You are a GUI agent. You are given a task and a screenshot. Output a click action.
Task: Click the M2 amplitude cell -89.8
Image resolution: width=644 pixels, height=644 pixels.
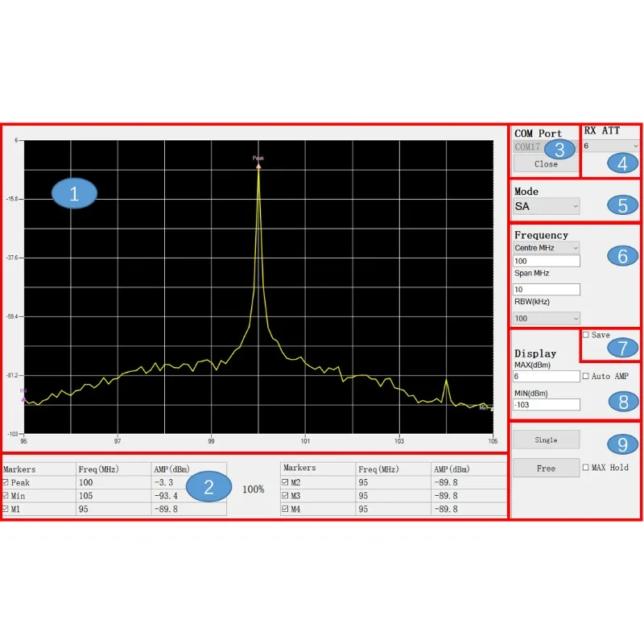pos(469,482)
